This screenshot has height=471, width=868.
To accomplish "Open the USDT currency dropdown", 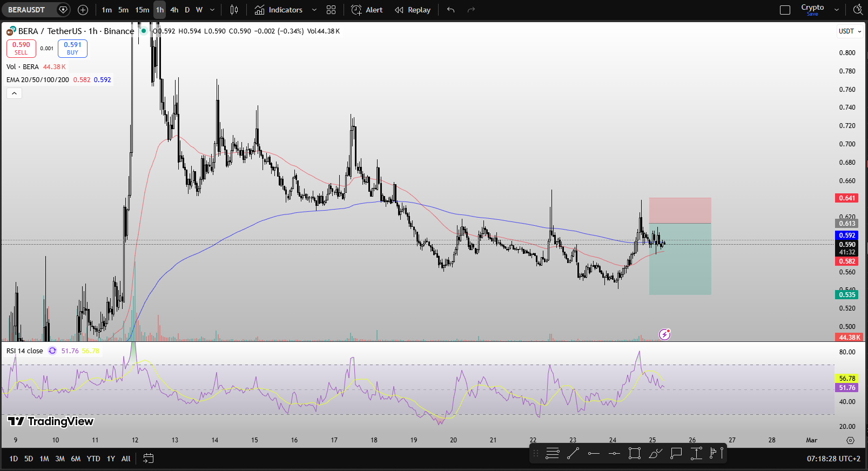I will tap(850, 31).
